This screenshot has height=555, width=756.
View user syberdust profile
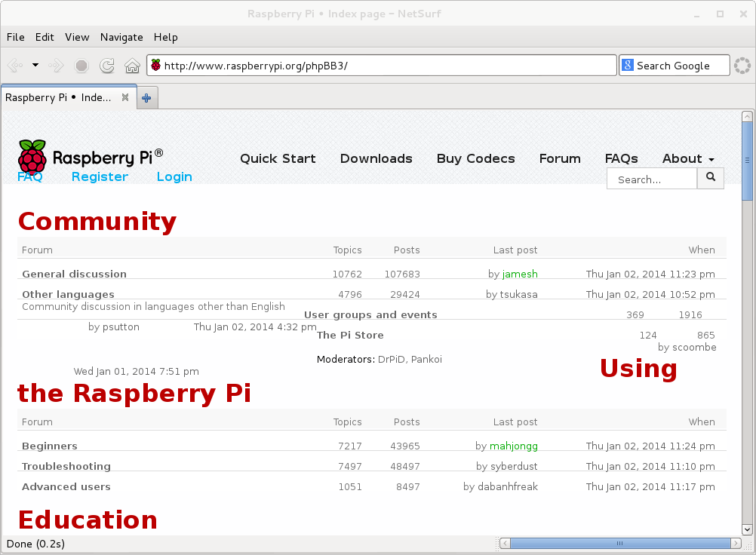tap(514, 466)
